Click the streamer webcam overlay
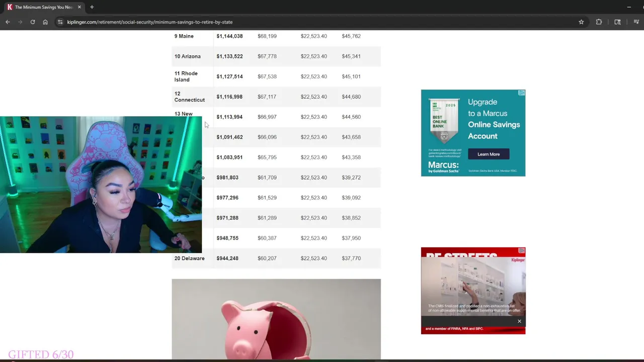The image size is (644, 362). point(101,185)
